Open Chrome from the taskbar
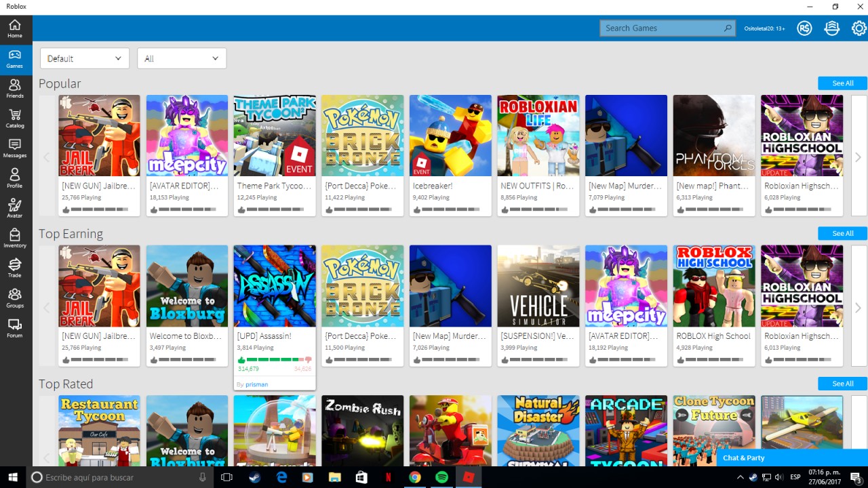 click(x=415, y=477)
